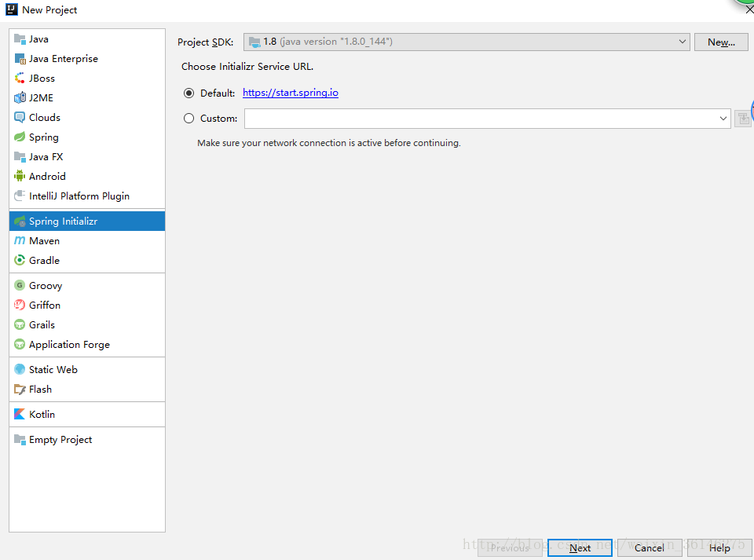Viewport: 754px width, 560px height.
Task: Click the Maven m icon
Action: coord(20,241)
